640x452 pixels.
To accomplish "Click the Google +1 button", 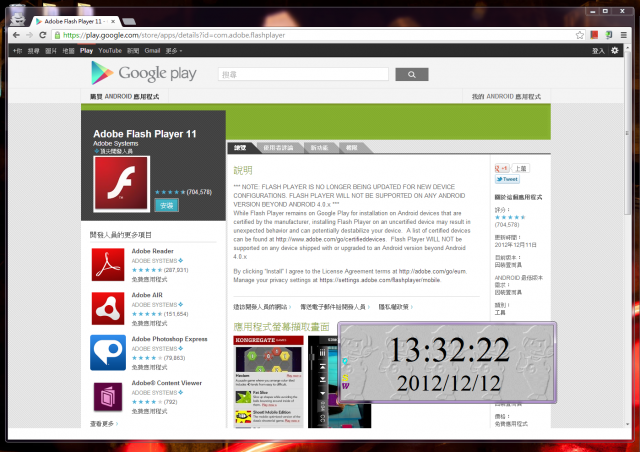I will (x=502, y=168).
